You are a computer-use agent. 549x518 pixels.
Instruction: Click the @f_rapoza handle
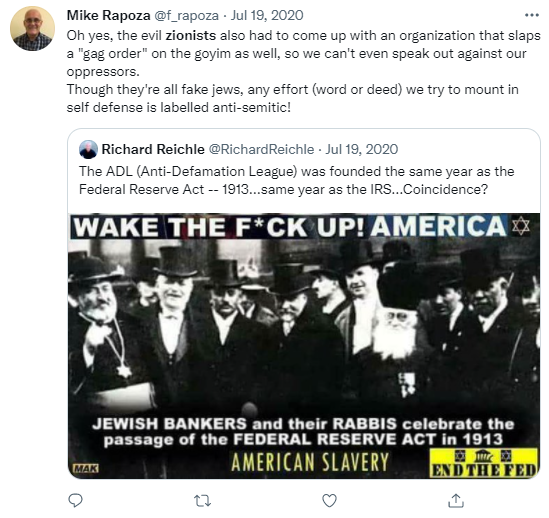pyautogui.click(x=186, y=15)
